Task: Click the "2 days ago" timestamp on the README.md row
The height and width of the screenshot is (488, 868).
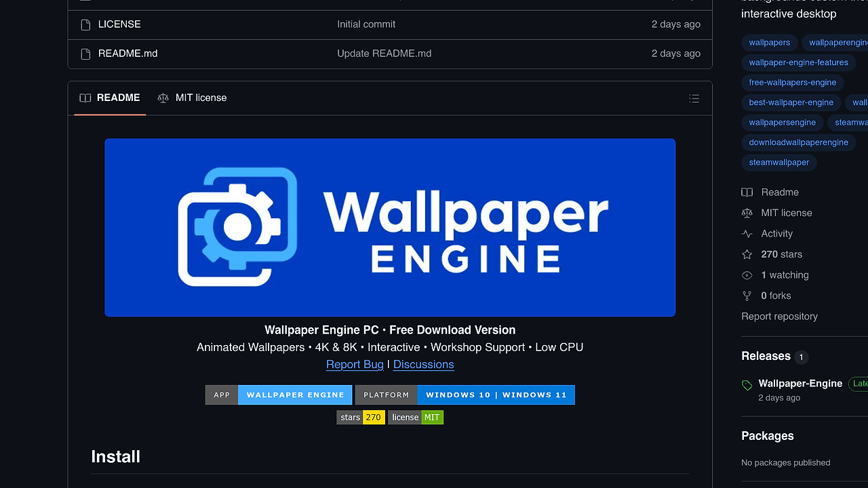Action: 676,54
